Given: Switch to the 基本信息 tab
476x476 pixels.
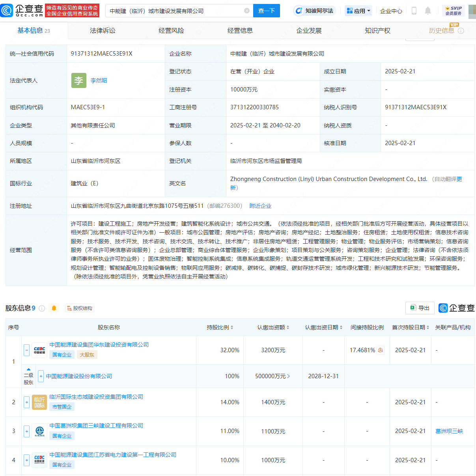Looking at the screenshot, I should 34,30.
